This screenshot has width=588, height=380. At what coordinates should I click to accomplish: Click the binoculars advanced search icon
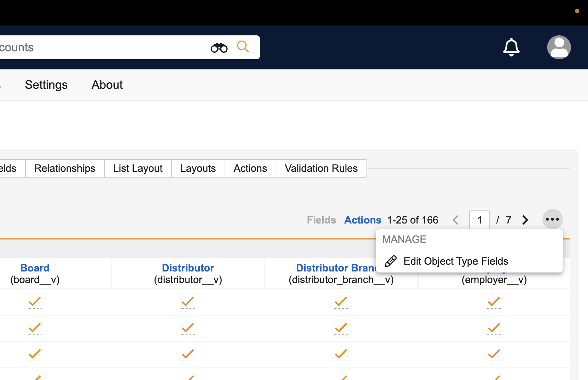tap(219, 48)
